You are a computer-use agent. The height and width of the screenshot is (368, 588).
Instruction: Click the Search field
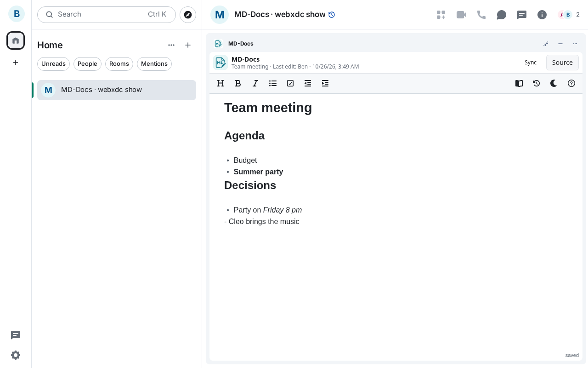(107, 15)
